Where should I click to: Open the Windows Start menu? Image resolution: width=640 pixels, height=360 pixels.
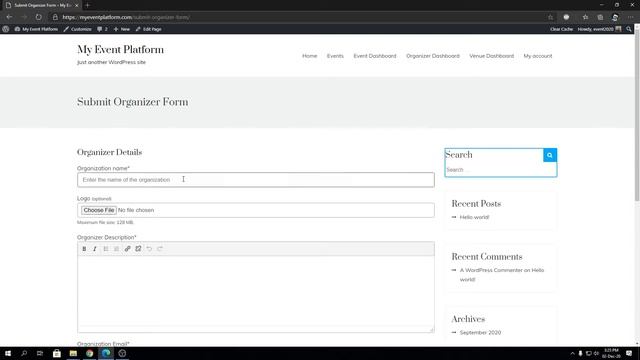8,353
